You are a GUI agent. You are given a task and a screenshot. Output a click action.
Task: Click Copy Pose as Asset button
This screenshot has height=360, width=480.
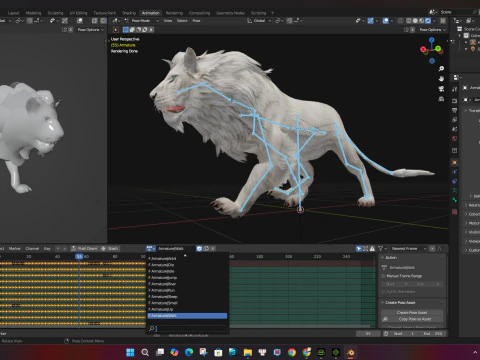412,319
